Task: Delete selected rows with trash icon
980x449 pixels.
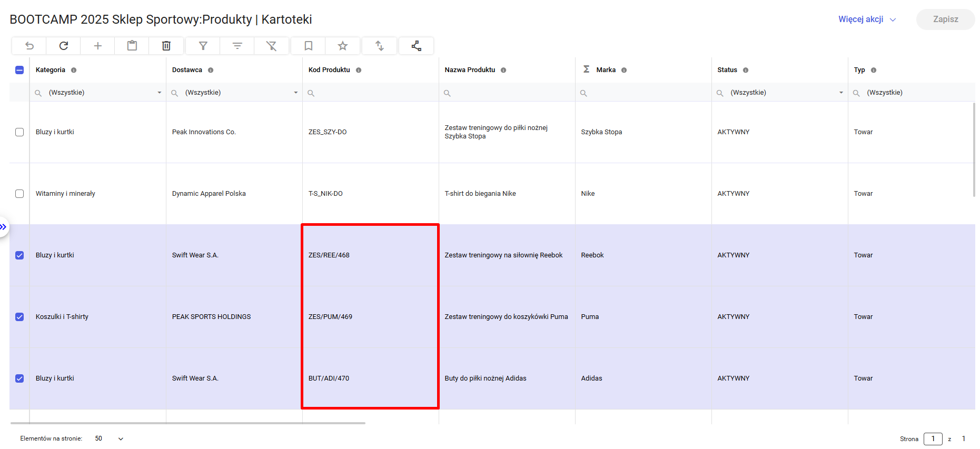Action: click(x=166, y=46)
